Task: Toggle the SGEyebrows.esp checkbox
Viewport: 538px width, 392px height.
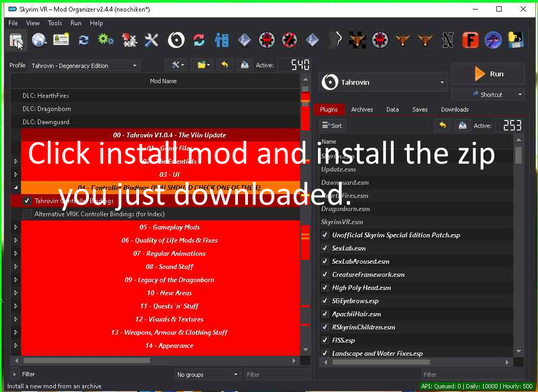Action: [x=325, y=301]
